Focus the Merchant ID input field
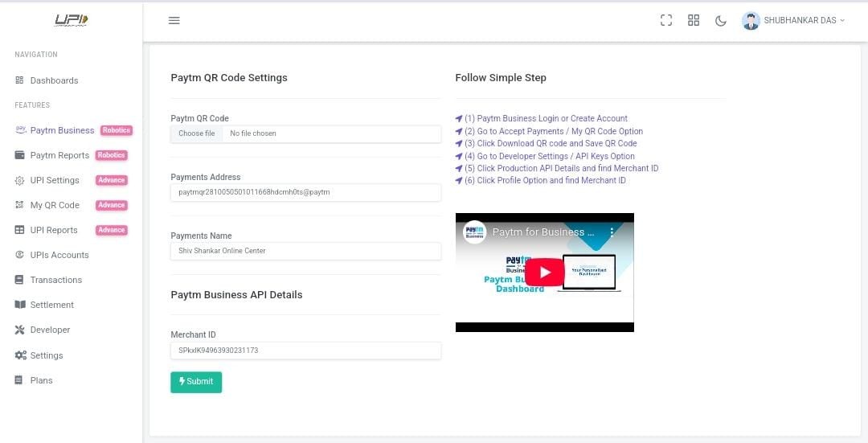The image size is (868, 443). click(305, 351)
